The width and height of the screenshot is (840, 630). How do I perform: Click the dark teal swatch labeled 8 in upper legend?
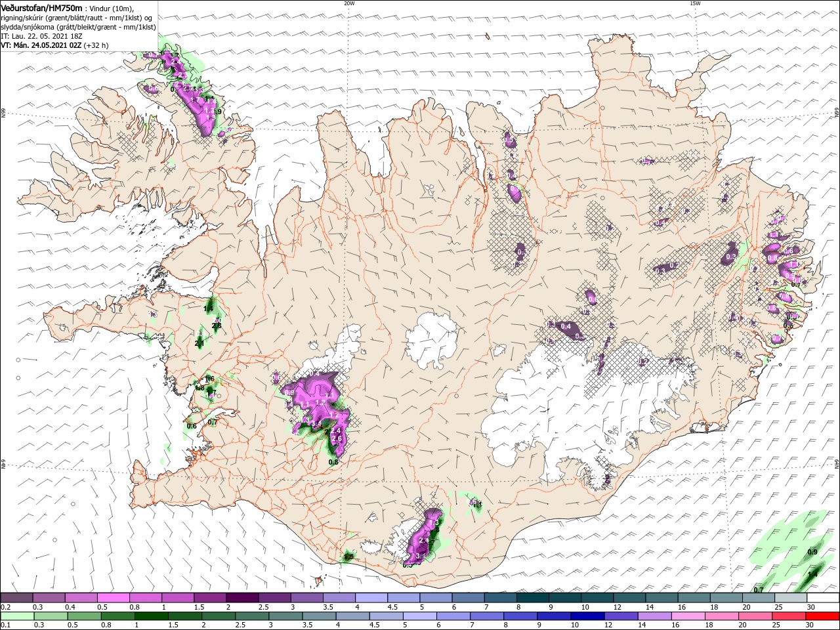pyautogui.click(x=533, y=598)
